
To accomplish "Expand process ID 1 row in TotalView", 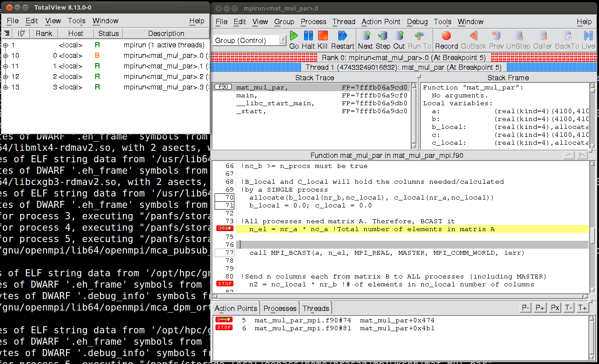I will (5, 45).
